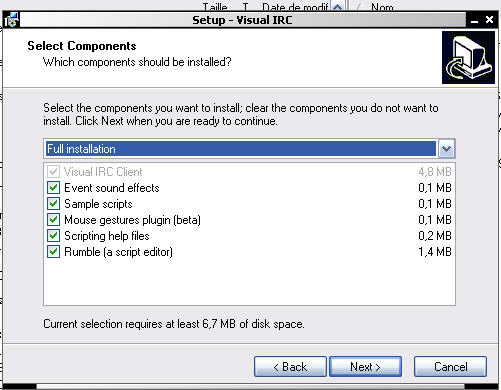Viewport: 501px width, 390px height.
Task: Click the computer installer wizard image
Action: [468, 57]
